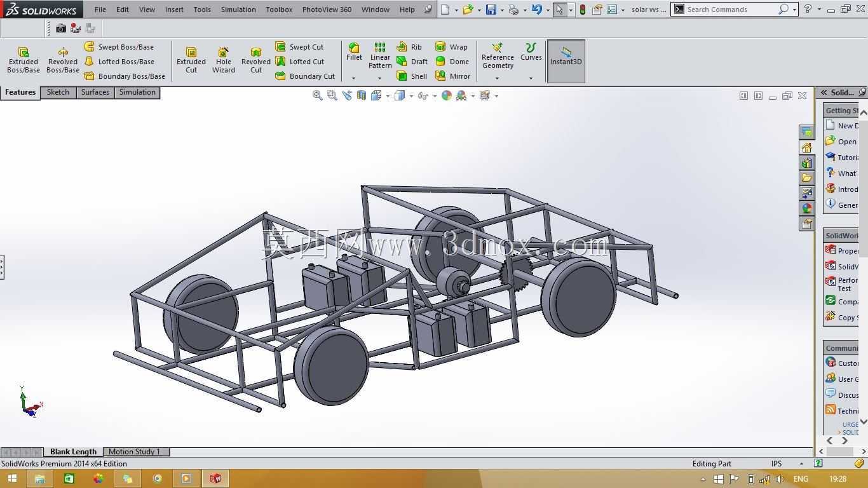This screenshot has width=868, height=488.
Task: Open the Fillet dropdown arrow
Action: pos(353,78)
